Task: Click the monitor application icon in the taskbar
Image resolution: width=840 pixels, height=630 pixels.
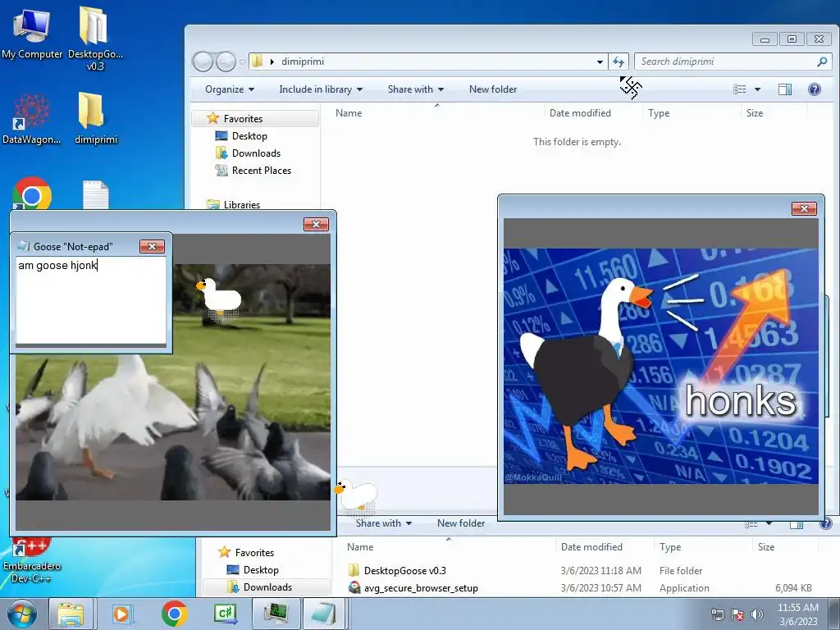Action: coord(276,614)
